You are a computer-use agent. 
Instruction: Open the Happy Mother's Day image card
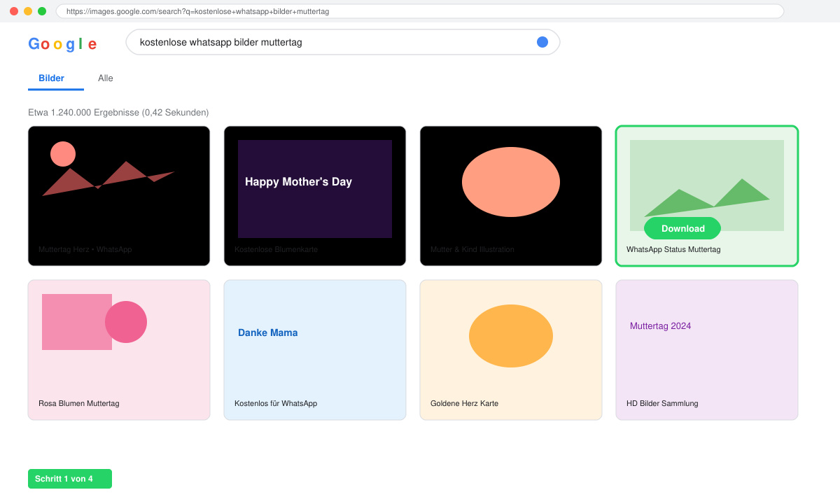(315, 196)
